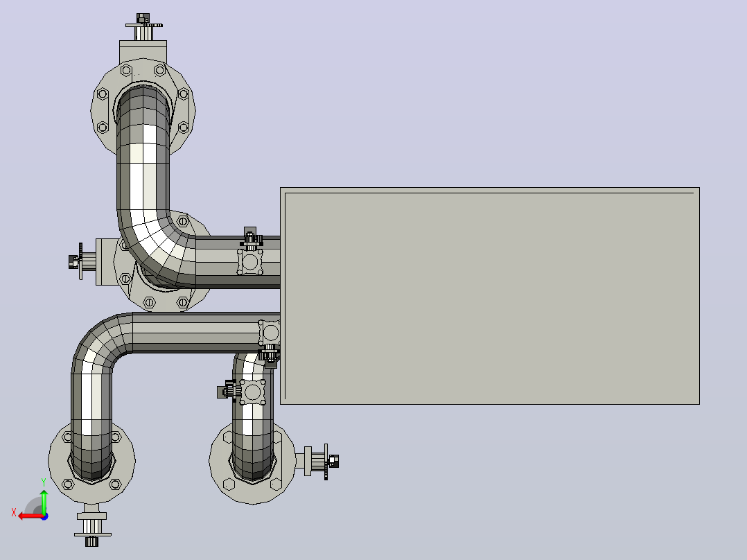This screenshot has width=747, height=560.
Task: Click the green Y axis arrow of the triad
Action: pos(44,501)
